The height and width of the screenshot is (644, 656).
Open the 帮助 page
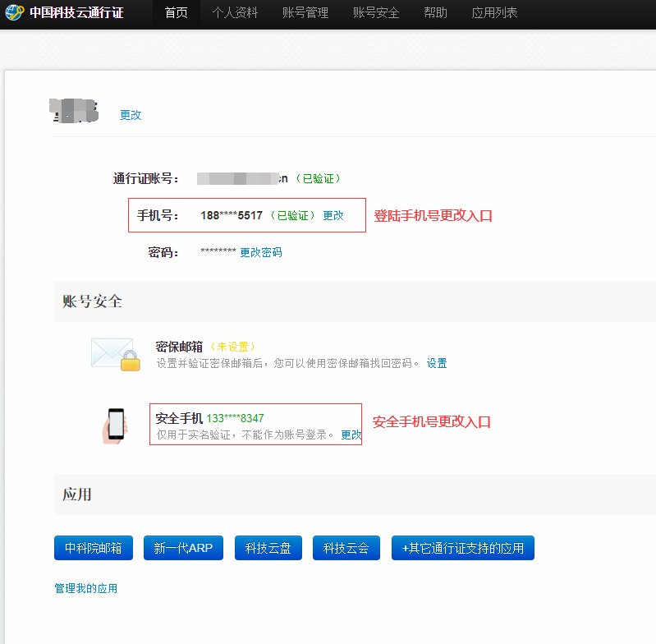tap(435, 13)
